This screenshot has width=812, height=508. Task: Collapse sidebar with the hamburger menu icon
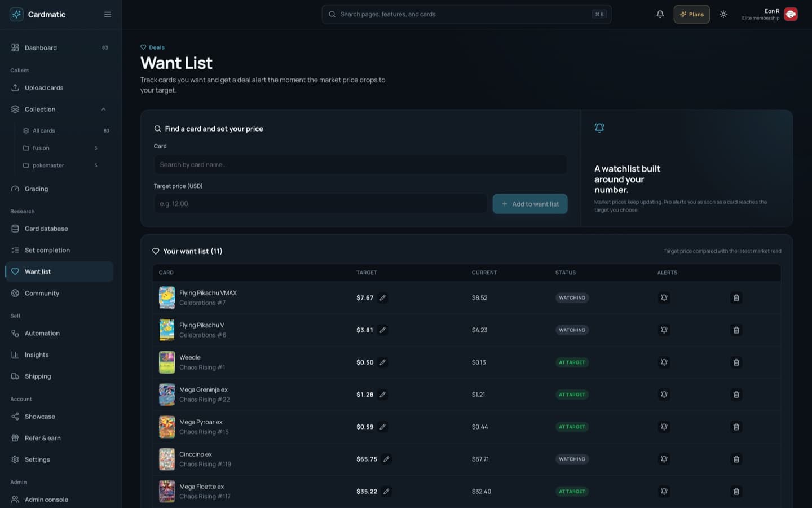[x=108, y=15]
